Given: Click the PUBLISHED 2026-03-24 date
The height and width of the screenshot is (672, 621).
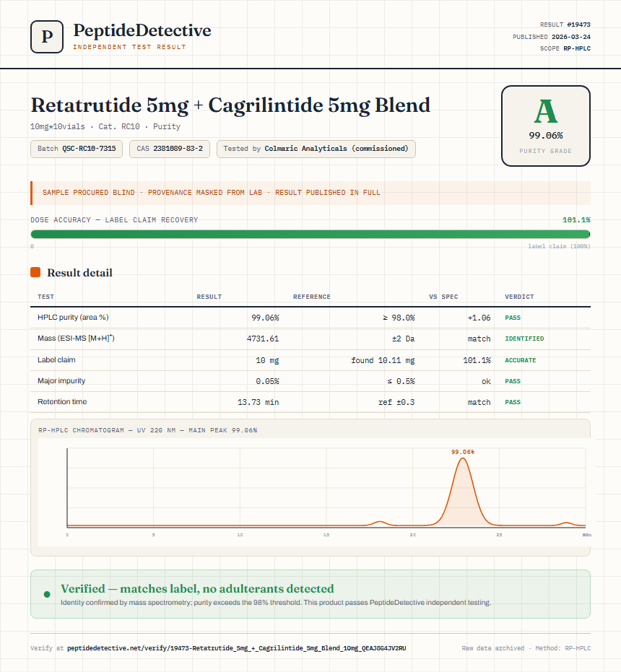Looking at the screenshot, I should click(551, 37).
